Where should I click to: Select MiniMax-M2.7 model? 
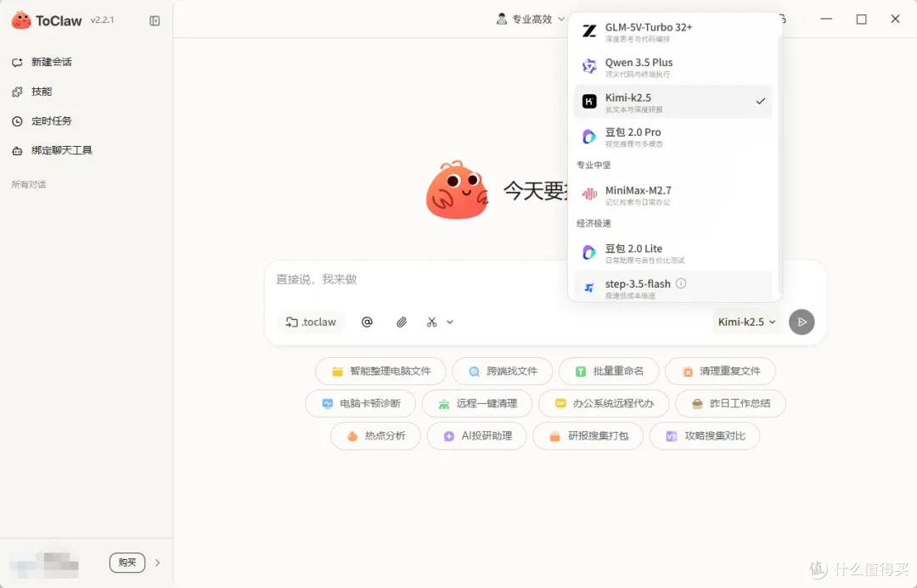point(673,194)
